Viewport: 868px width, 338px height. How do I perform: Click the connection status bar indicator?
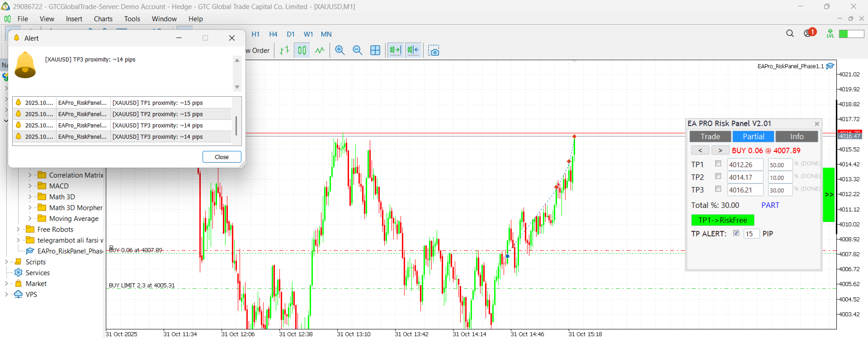851,34
